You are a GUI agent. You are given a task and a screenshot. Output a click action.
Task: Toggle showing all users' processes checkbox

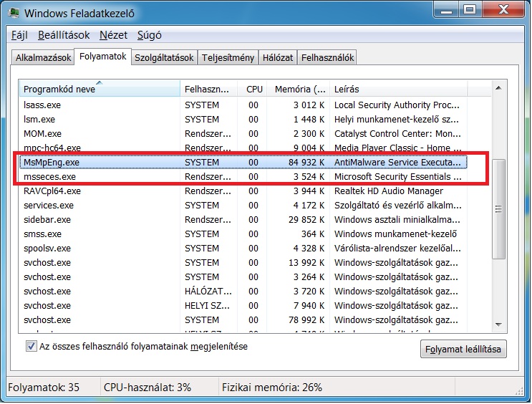pyautogui.click(x=31, y=346)
